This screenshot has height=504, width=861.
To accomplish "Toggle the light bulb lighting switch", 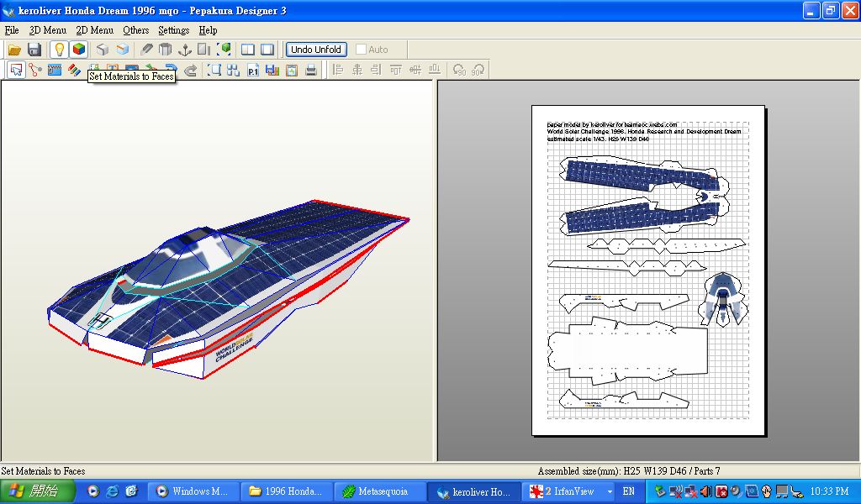I will point(59,50).
